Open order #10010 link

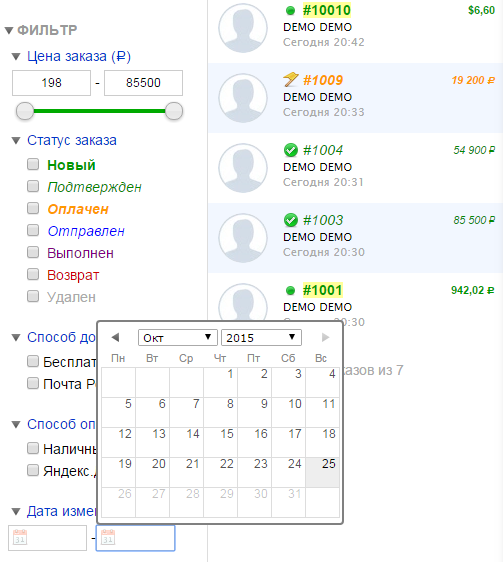[x=327, y=10]
